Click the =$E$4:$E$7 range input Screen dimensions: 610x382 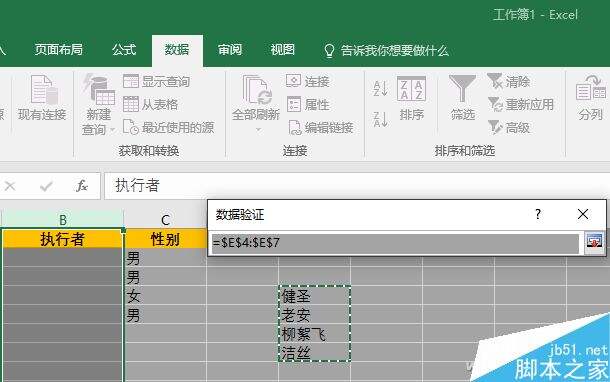395,243
